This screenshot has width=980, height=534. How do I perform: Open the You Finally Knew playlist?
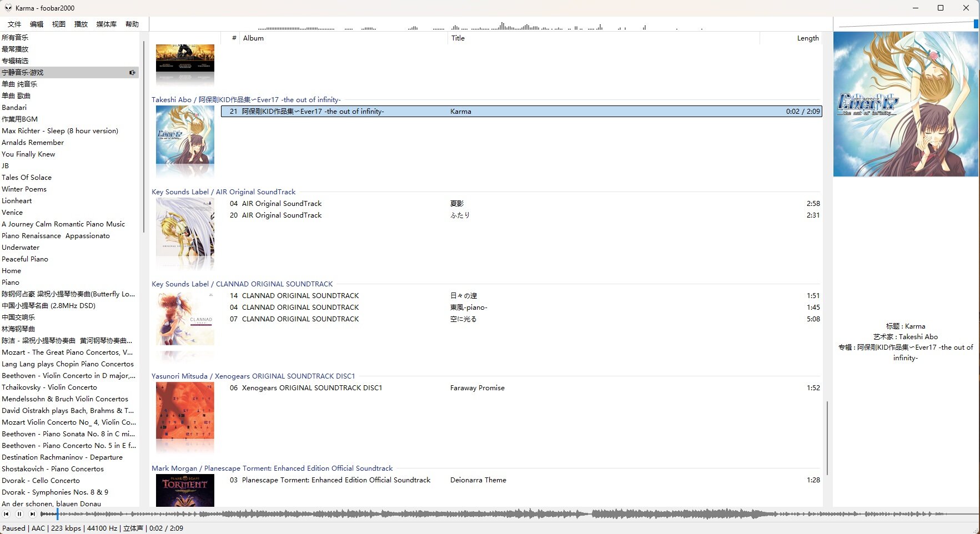69,154
